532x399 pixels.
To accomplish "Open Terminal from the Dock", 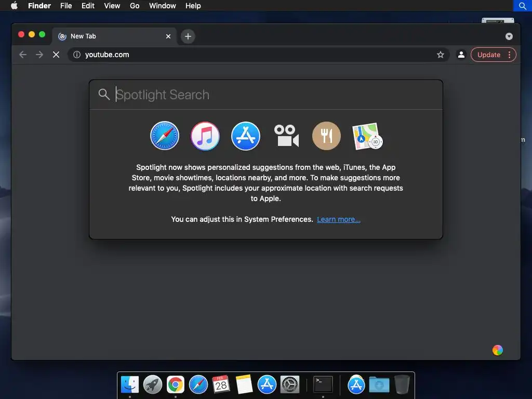I will tap(323, 384).
